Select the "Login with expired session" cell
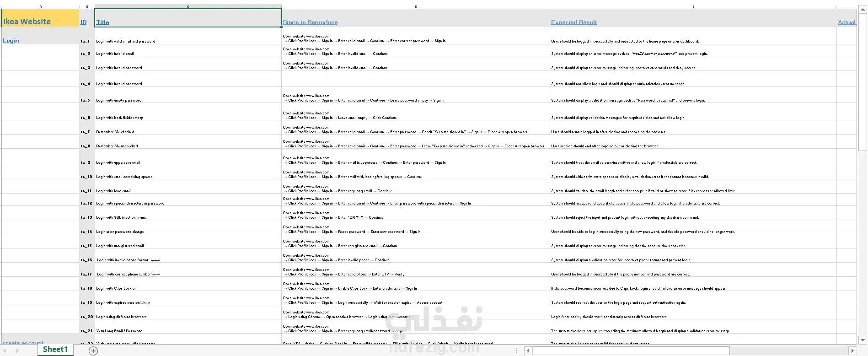This screenshot has width=868, height=356. tap(188, 298)
